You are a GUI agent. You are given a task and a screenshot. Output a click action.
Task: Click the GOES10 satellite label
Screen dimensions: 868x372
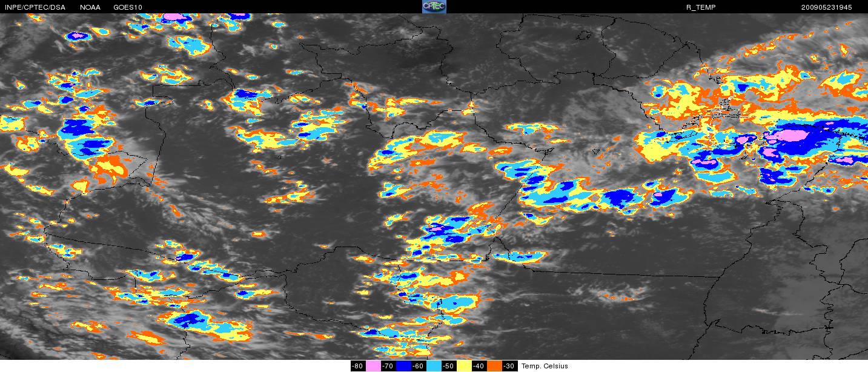pyautogui.click(x=128, y=7)
